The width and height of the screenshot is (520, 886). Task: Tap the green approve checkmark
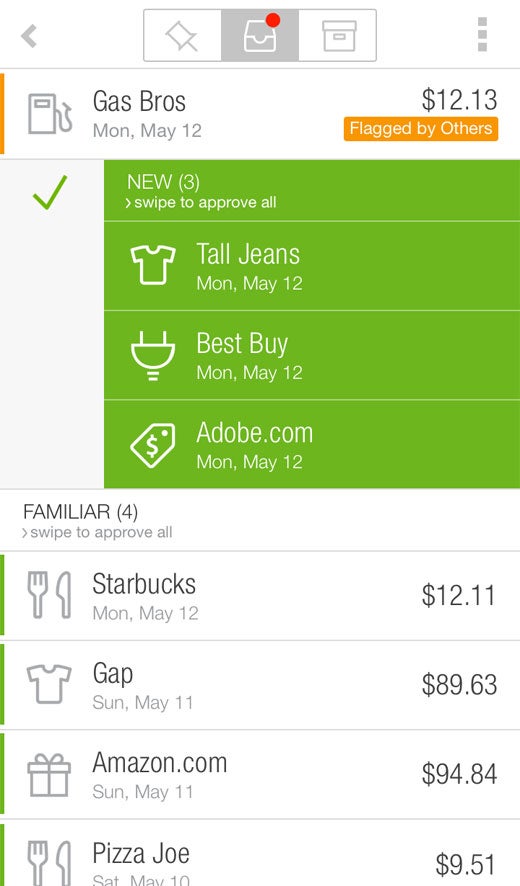click(50, 192)
